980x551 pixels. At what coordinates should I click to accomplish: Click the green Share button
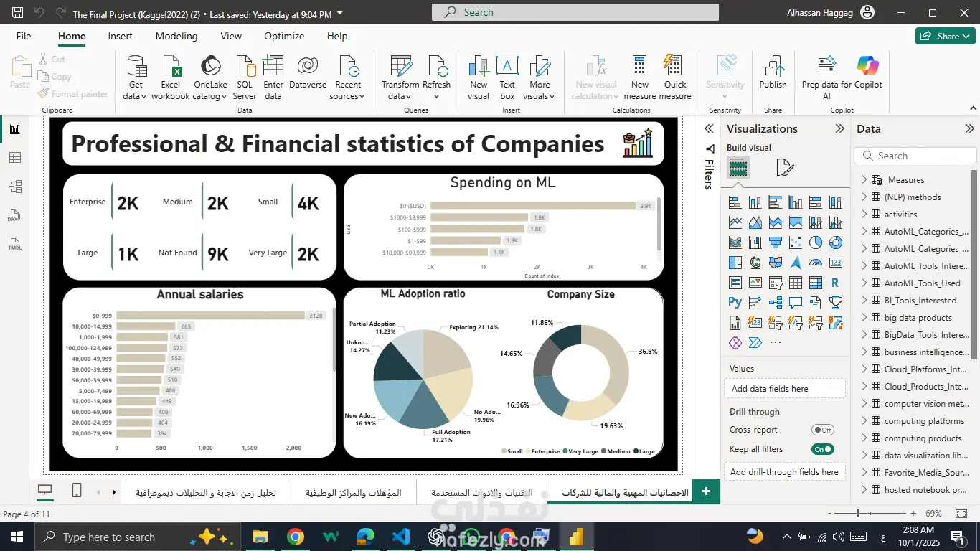coord(945,36)
